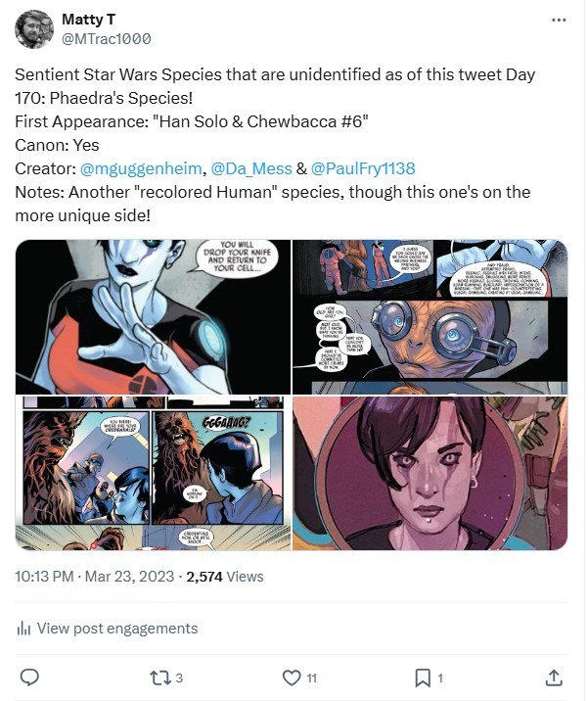
Task: Open the more options ellipsis menu
Action: tap(559, 20)
